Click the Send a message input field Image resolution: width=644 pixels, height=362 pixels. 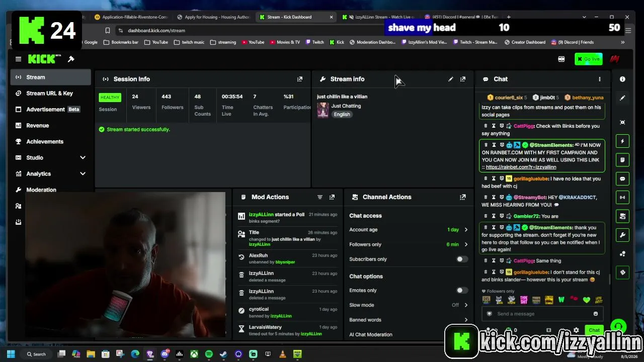tap(542, 314)
